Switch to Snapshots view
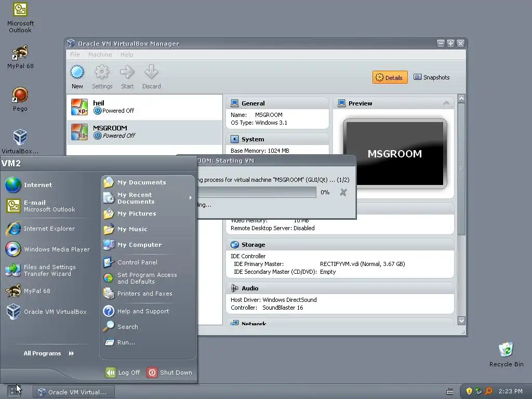Screen dimensions: 532x399 click(432, 77)
